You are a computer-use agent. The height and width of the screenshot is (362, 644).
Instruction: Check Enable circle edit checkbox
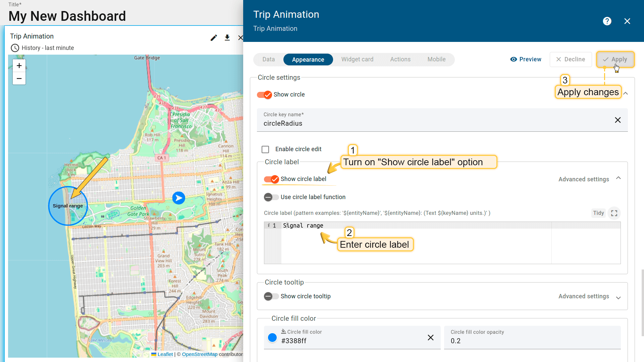coord(265,149)
